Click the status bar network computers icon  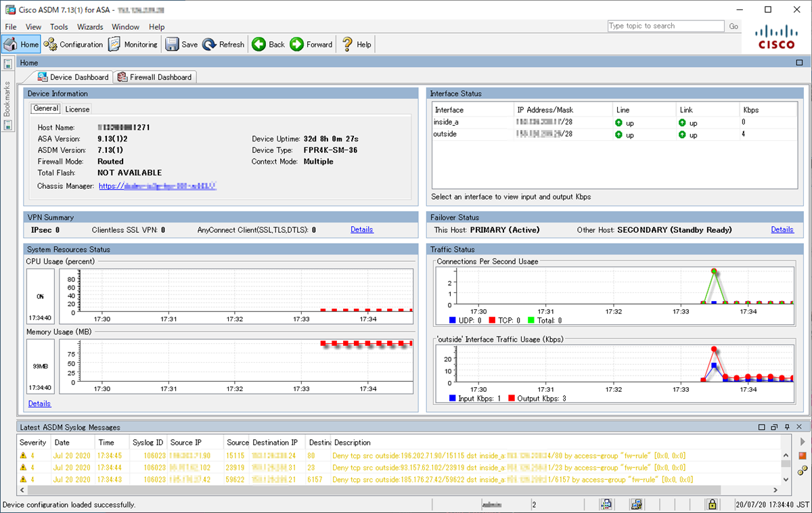point(636,504)
